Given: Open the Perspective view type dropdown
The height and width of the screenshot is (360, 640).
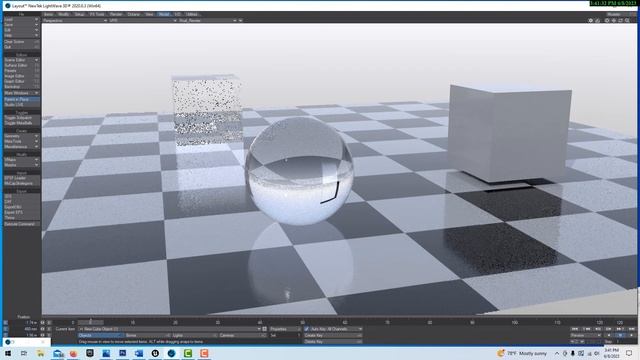Looking at the screenshot, I should [x=75, y=20].
